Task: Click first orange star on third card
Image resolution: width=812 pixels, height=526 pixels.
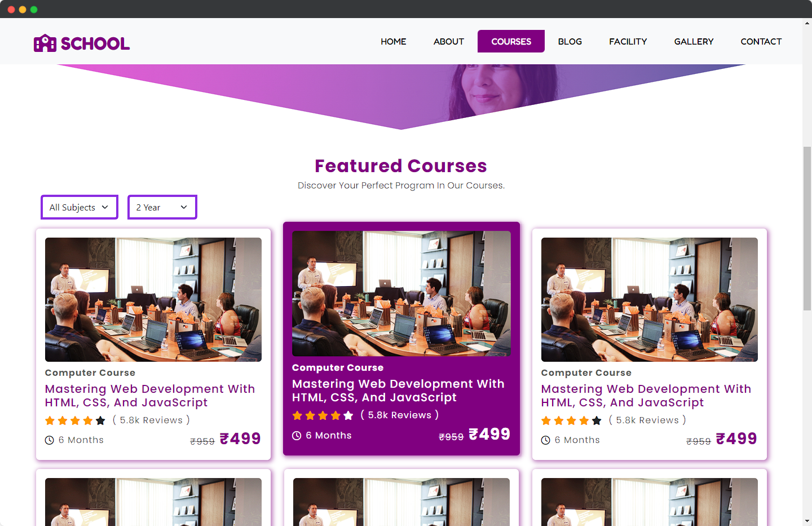Action: 546,420
